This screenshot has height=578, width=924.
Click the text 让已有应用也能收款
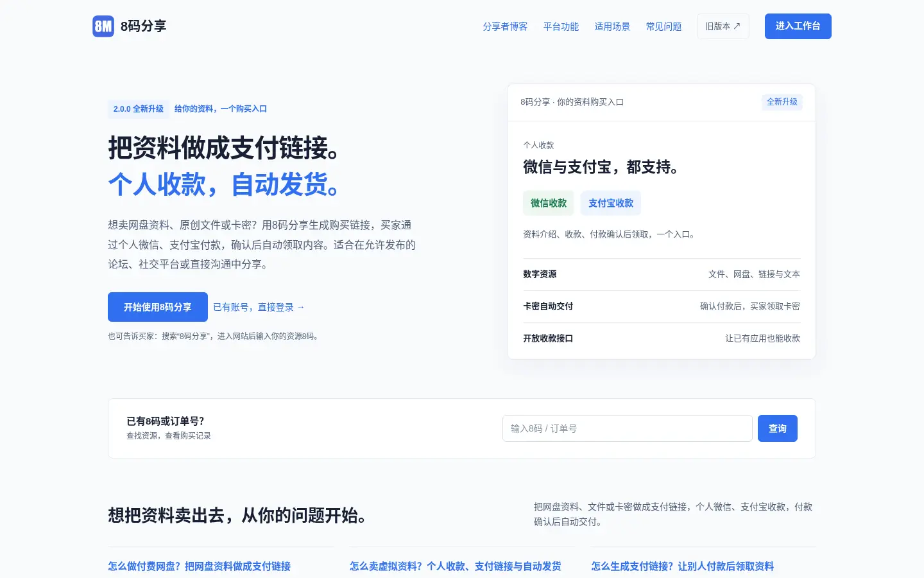coord(762,338)
